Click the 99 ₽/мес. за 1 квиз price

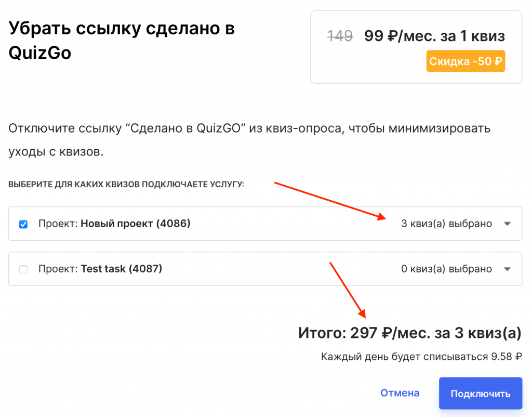(x=434, y=36)
